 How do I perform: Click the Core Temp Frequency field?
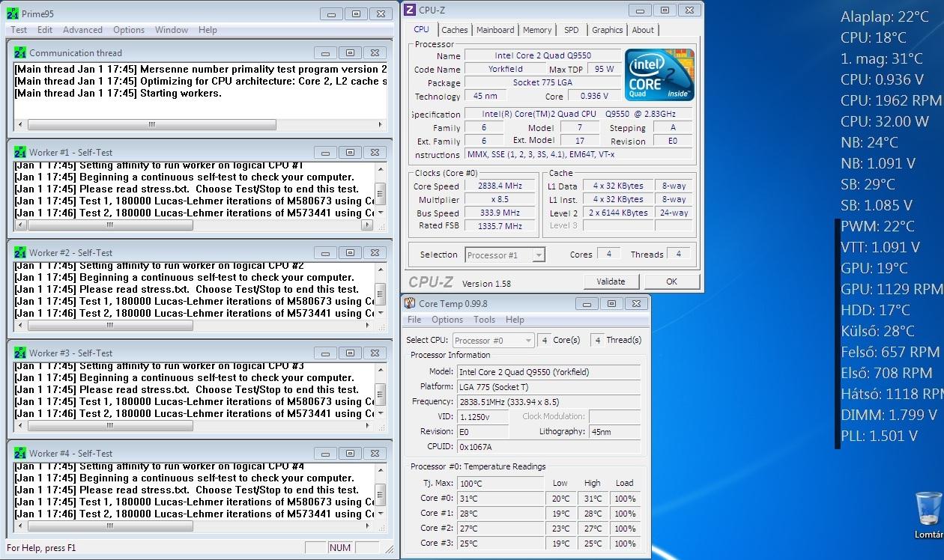tap(548, 401)
